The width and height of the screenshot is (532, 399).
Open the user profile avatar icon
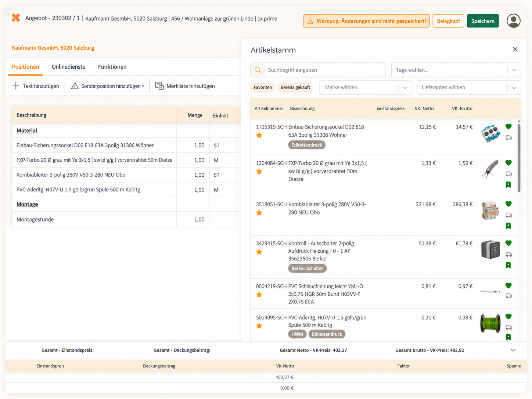coord(513,21)
